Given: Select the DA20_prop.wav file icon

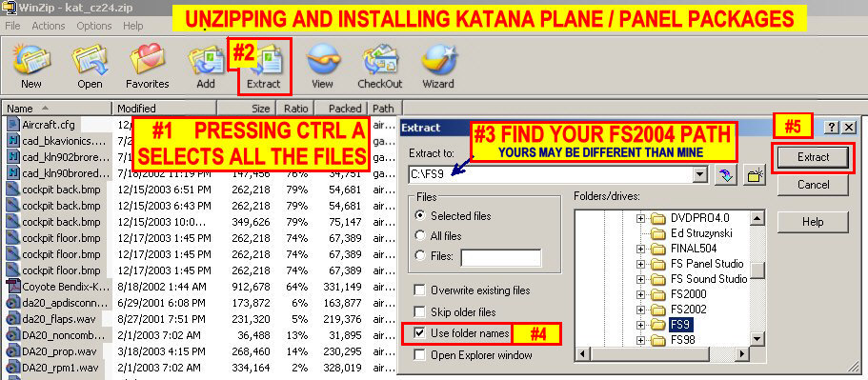Looking at the screenshot, I should click(x=13, y=351).
